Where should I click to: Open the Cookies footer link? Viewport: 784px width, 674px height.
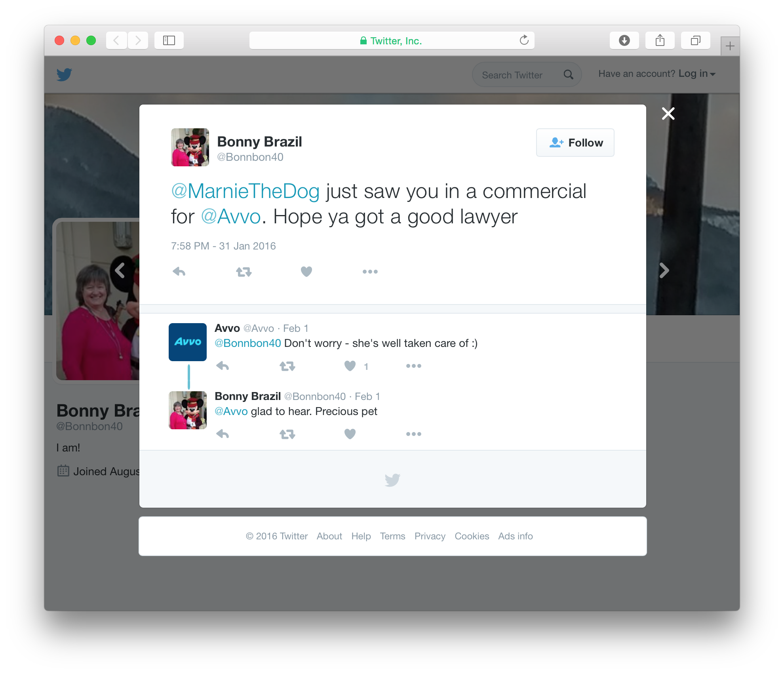pyautogui.click(x=472, y=536)
